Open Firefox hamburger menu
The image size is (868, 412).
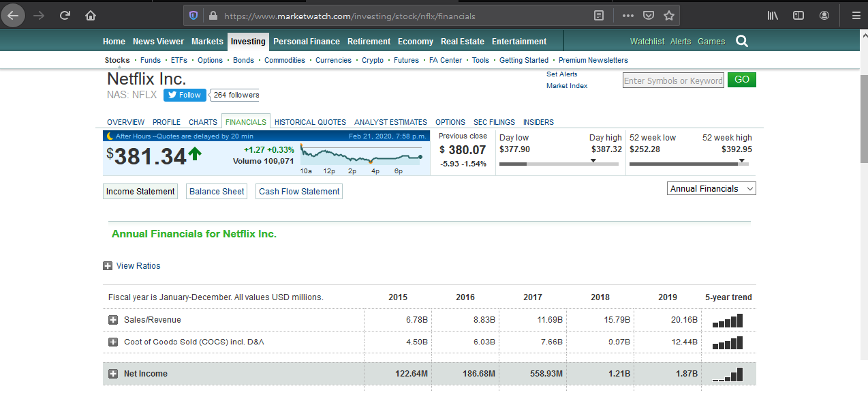pos(856,16)
